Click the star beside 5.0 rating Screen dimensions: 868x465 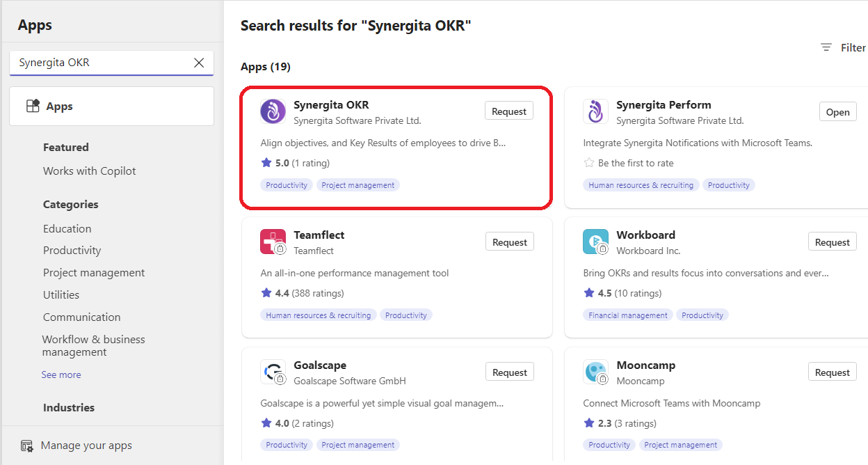click(x=266, y=163)
